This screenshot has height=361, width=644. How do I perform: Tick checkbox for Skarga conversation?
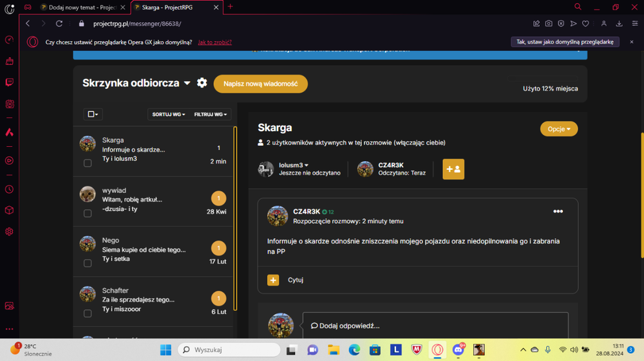coord(88,163)
